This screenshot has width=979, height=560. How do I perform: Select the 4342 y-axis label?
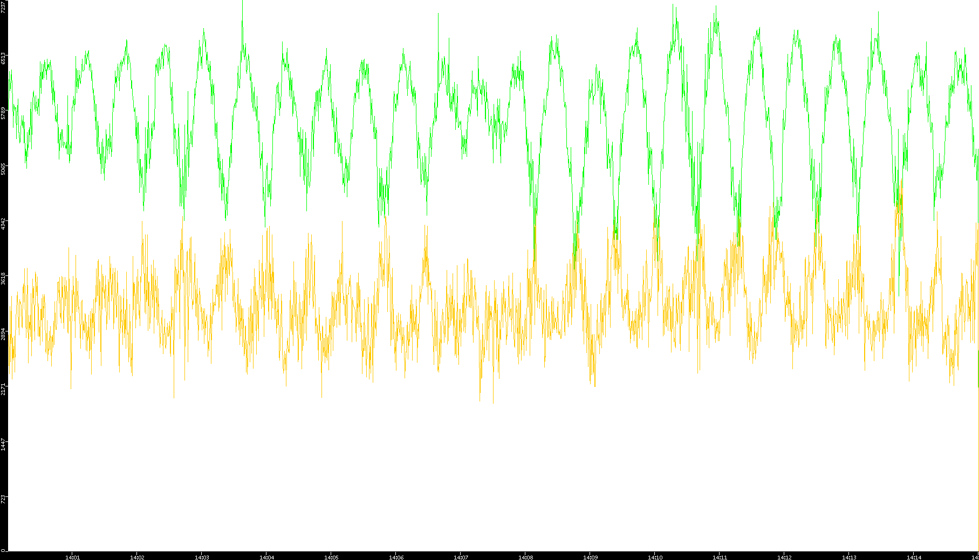click(x=4, y=224)
